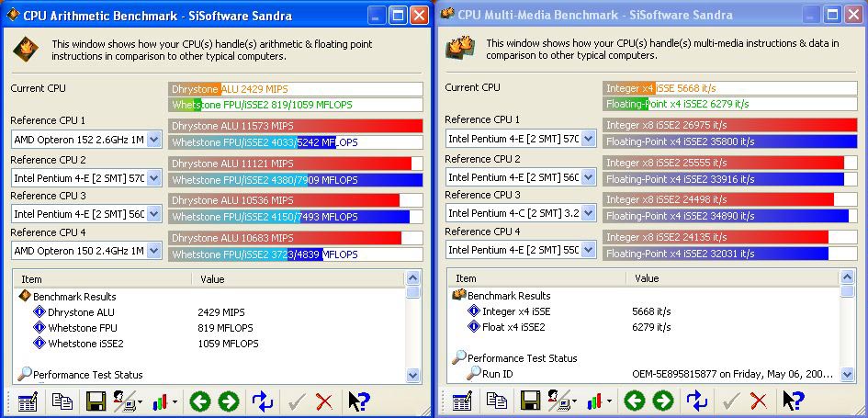Click Item column header in Multi-Media results list
Image resolution: width=868 pixels, height=418 pixels.
coord(537,278)
